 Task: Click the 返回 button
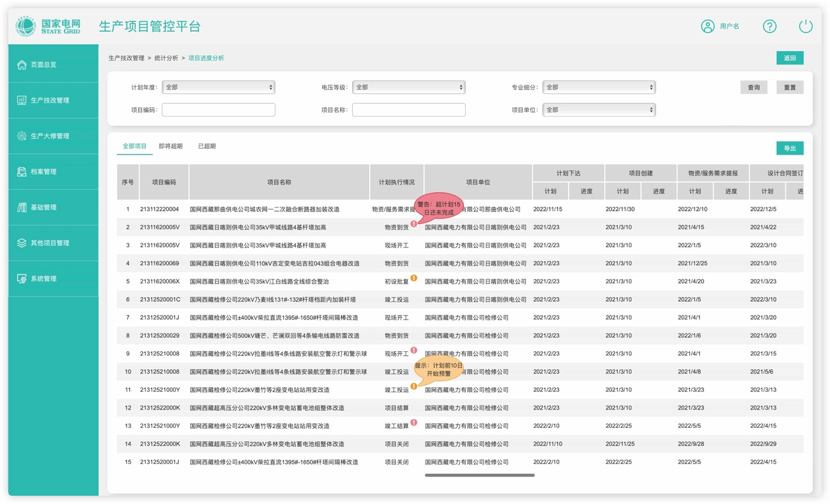point(790,58)
